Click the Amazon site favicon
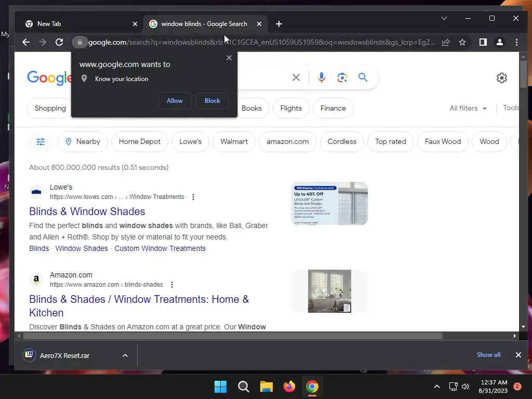 (36, 279)
